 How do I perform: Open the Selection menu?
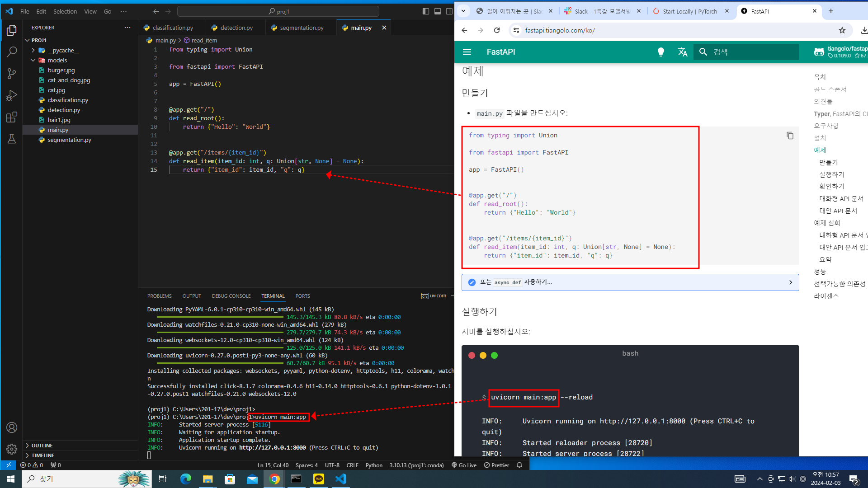[65, 11]
